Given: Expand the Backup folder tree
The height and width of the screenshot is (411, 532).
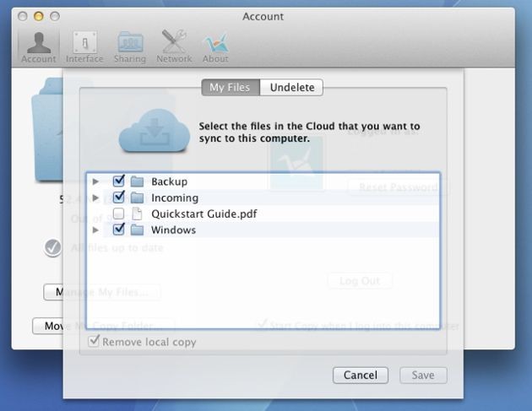Looking at the screenshot, I should pyautogui.click(x=95, y=181).
